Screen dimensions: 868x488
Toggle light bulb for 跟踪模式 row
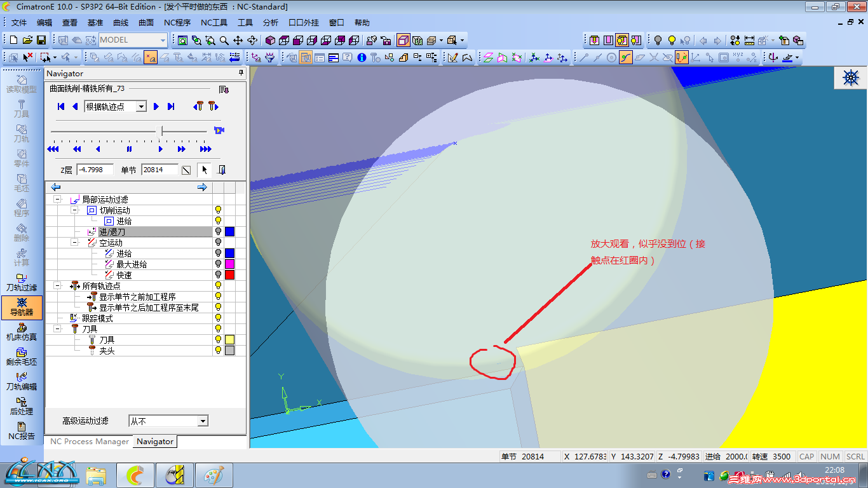(218, 318)
